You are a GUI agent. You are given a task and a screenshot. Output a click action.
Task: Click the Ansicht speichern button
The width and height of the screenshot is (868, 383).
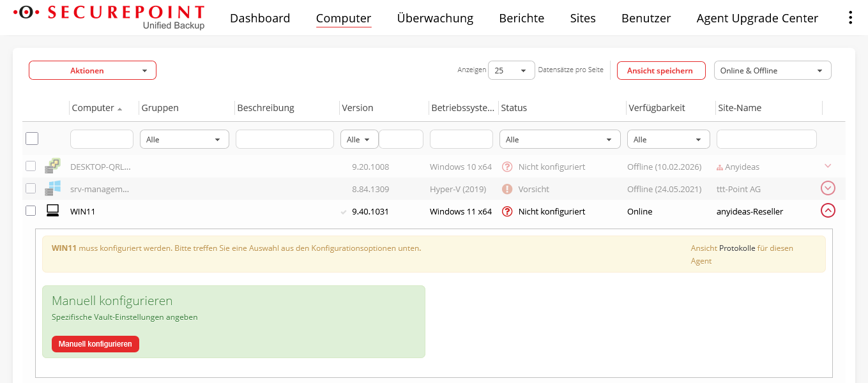click(x=660, y=70)
